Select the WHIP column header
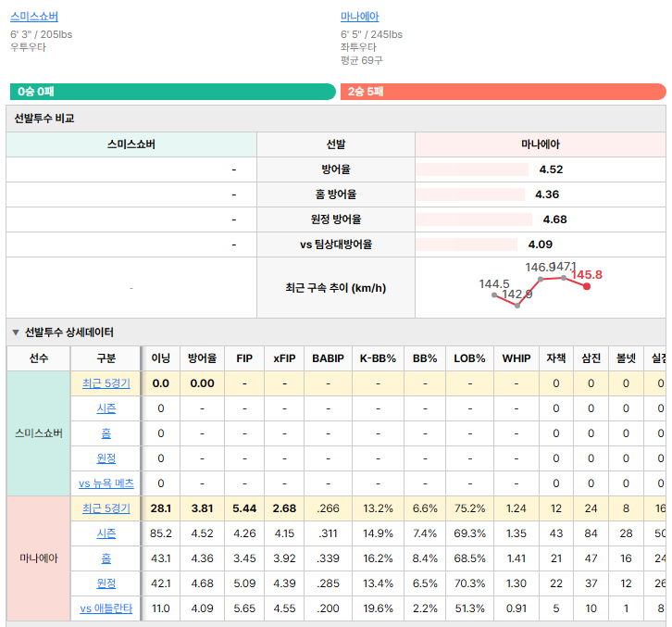The height and width of the screenshot is (627, 672). (x=516, y=358)
